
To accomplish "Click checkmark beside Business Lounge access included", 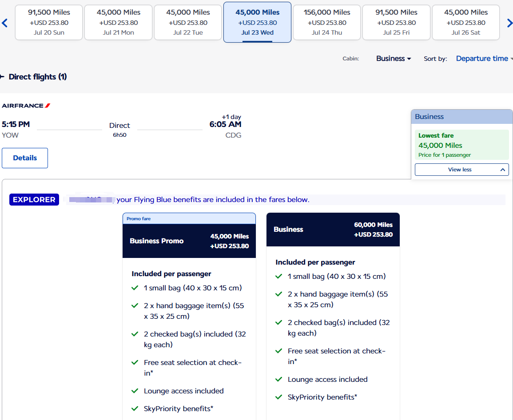I will 279,380.
